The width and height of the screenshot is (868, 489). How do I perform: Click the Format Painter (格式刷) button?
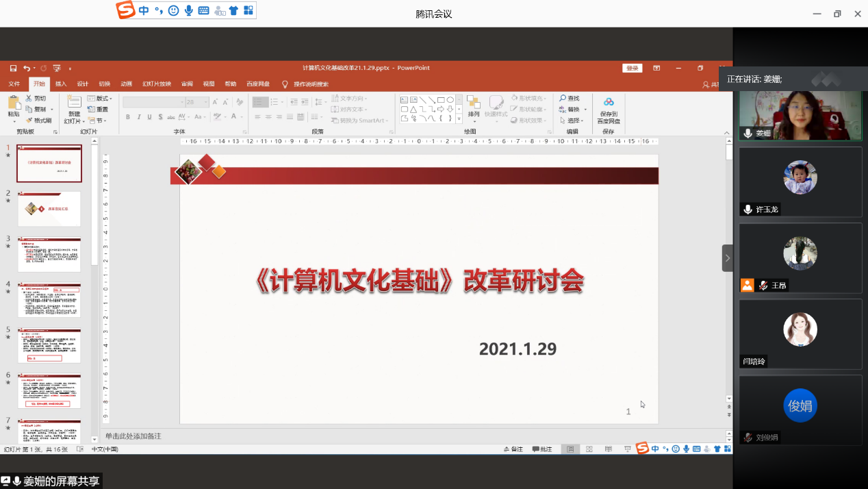click(x=38, y=121)
